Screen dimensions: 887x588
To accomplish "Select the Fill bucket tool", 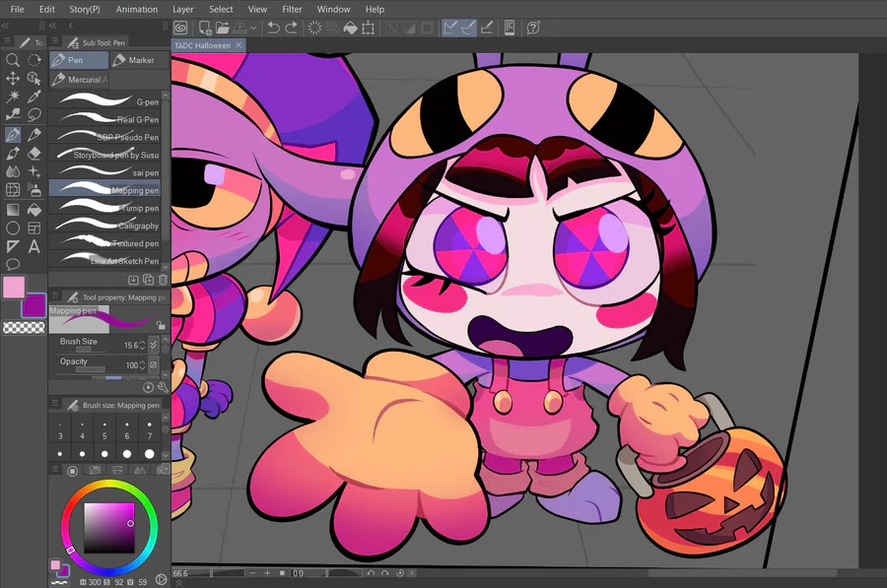I will coord(34,210).
